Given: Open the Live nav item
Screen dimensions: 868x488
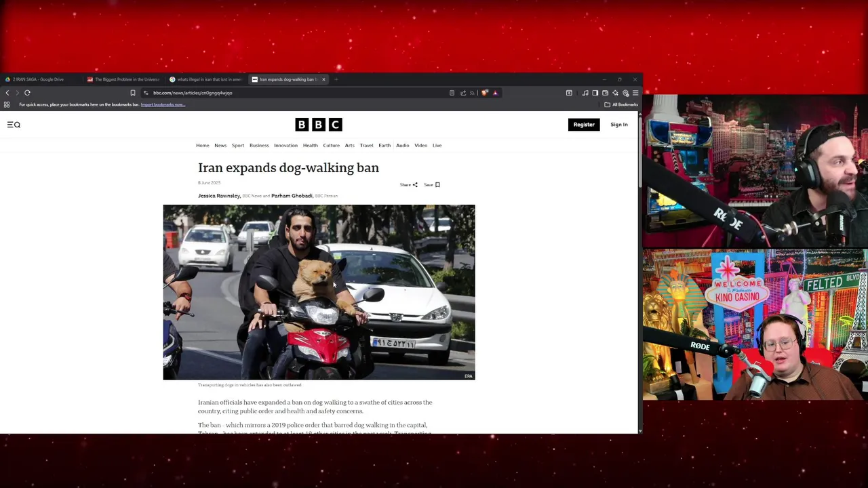Looking at the screenshot, I should pyautogui.click(x=437, y=145).
